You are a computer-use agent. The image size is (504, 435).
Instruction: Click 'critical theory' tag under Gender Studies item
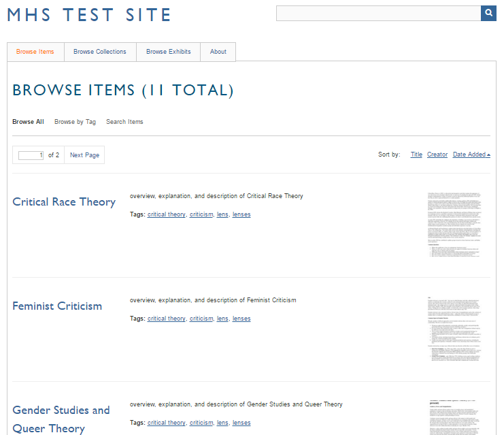167,423
